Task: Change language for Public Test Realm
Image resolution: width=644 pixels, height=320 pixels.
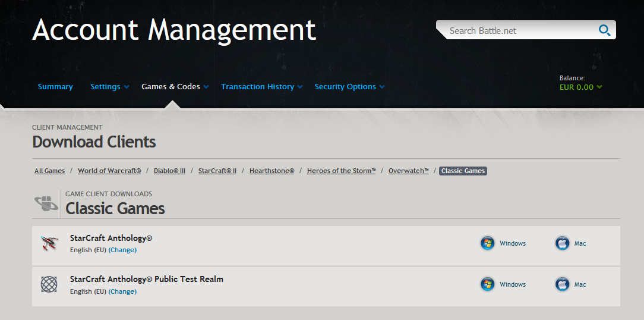Action: 122,291
